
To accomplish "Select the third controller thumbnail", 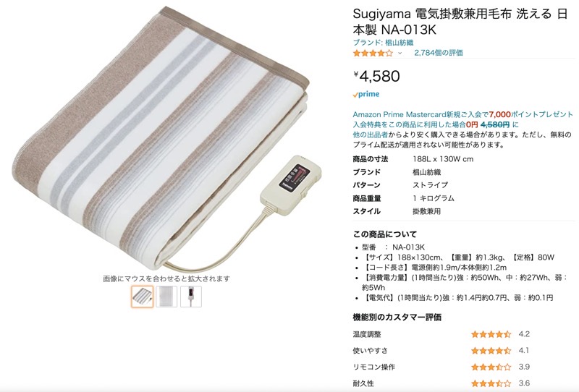I will click(191, 297).
